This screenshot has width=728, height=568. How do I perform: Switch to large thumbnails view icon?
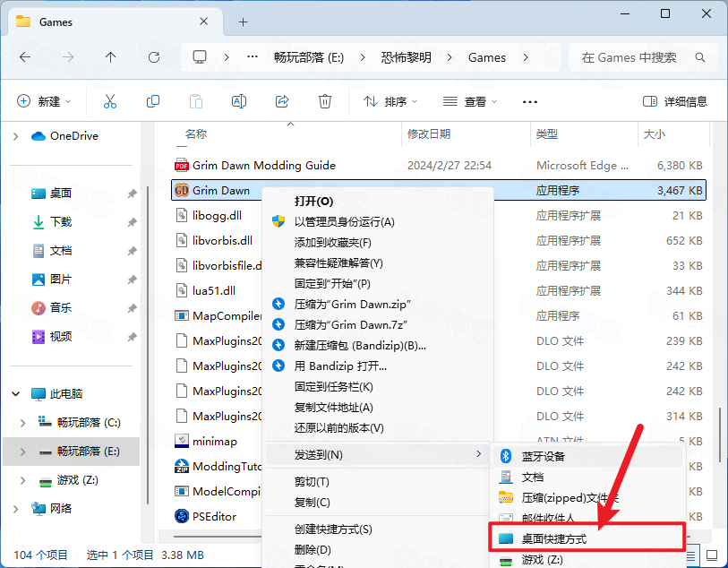pos(712,555)
